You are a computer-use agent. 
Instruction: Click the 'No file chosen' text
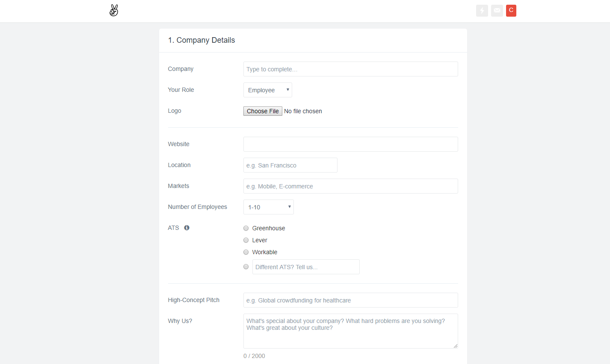coord(303,111)
